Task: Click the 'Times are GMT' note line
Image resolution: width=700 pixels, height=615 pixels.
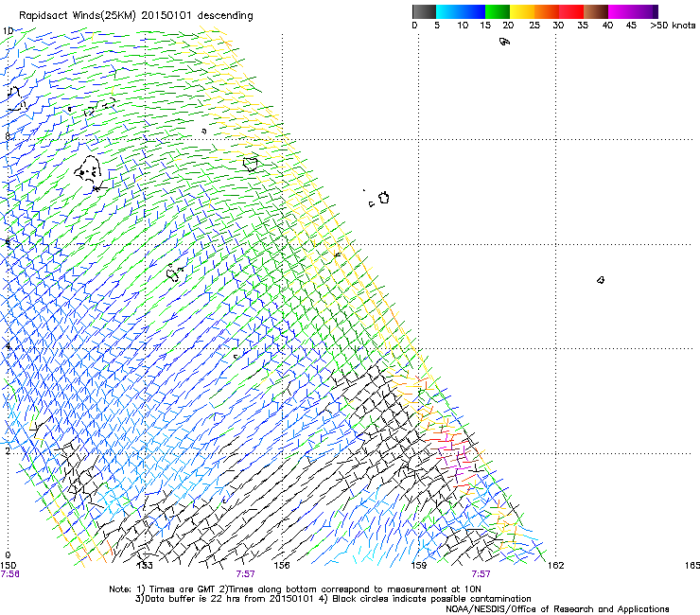Action: [x=295, y=589]
